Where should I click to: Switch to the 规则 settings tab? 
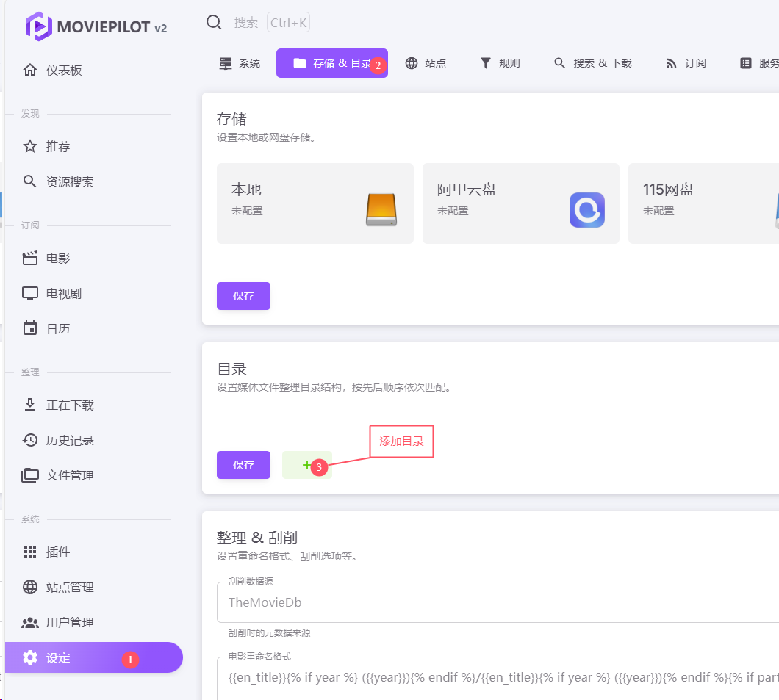coord(500,63)
